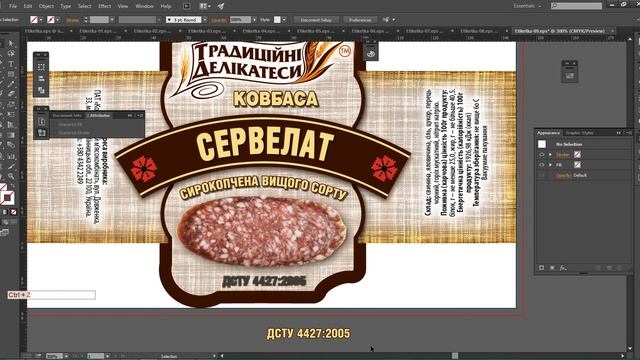Open the File menu
The image size is (640, 360).
coord(13,6)
